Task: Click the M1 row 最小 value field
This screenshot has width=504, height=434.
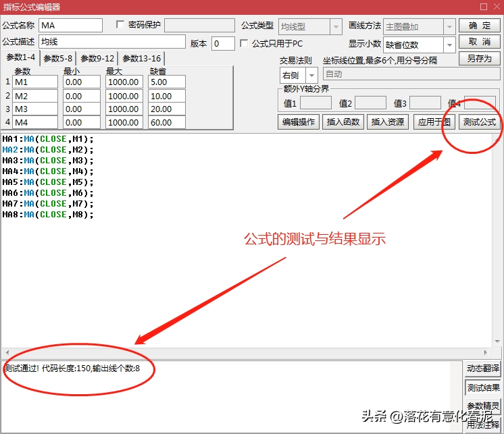Action: pyautogui.click(x=82, y=82)
